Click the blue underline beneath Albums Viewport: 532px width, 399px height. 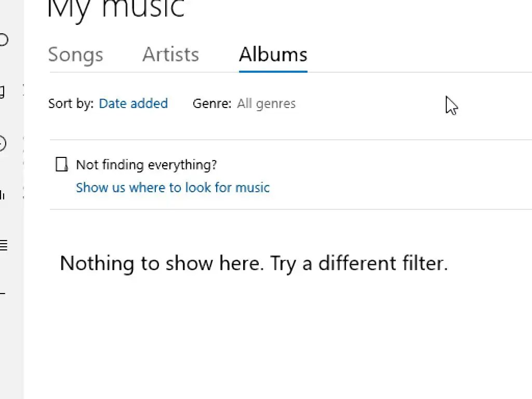pos(273,71)
